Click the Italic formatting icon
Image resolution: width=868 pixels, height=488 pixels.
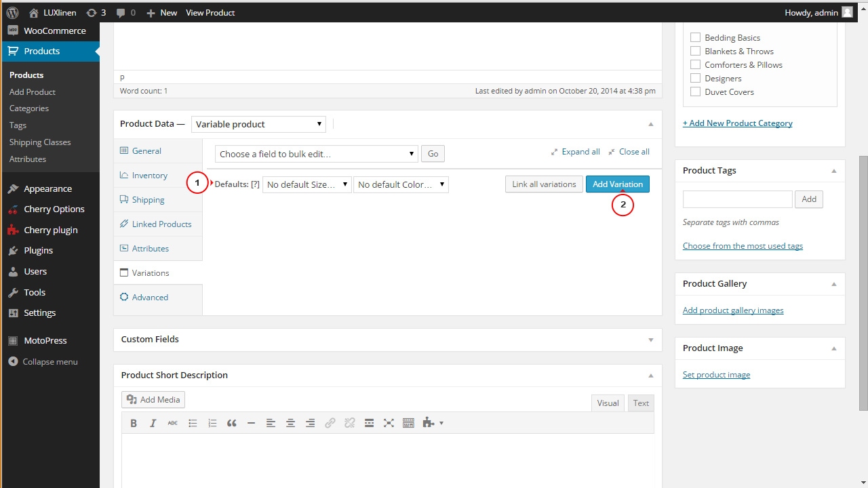153,423
